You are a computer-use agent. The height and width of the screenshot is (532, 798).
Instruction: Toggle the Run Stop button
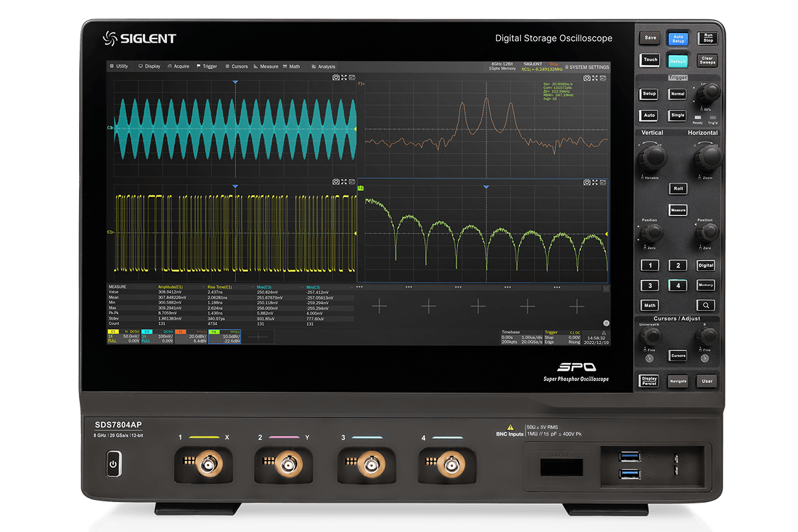tap(708, 39)
